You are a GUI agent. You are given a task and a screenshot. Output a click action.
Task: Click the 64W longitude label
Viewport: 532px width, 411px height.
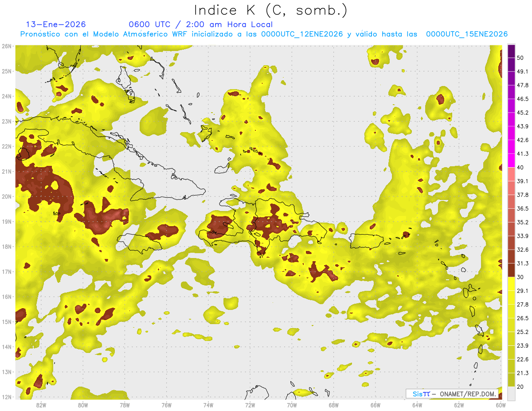click(417, 405)
